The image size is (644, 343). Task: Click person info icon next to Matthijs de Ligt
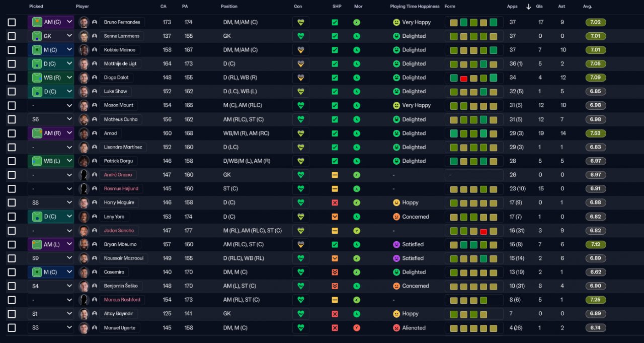95,64
